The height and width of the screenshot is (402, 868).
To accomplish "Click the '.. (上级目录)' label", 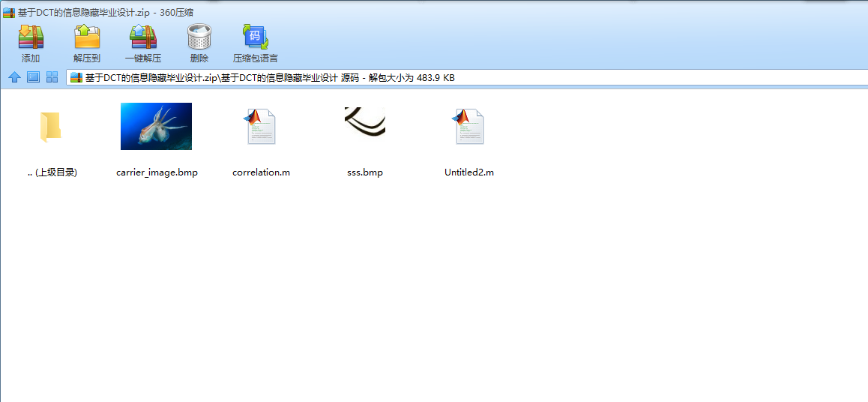I will pos(52,172).
